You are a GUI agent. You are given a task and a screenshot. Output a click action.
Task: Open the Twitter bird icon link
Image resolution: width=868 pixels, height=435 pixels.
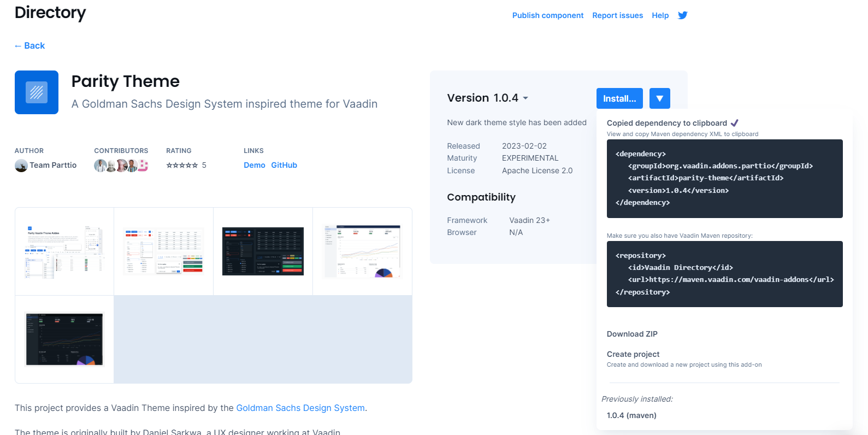point(683,15)
